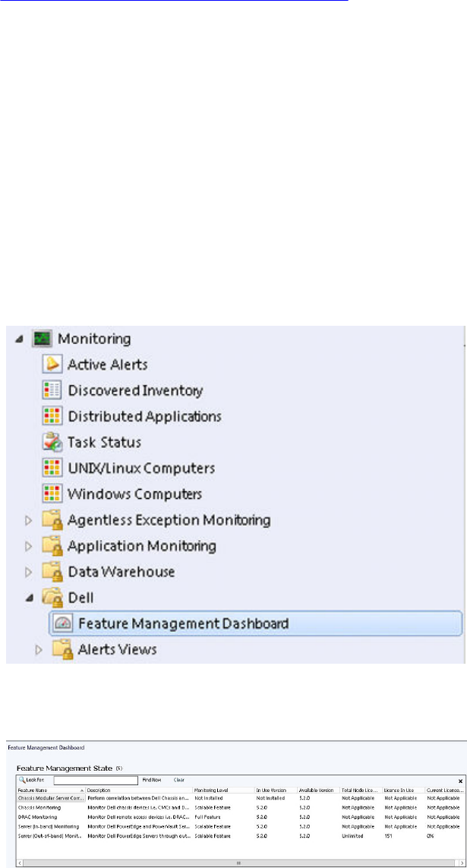The height and width of the screenshot is (868, 467).
Task: Click the 0% current license cell
Action: pos(430,835)
